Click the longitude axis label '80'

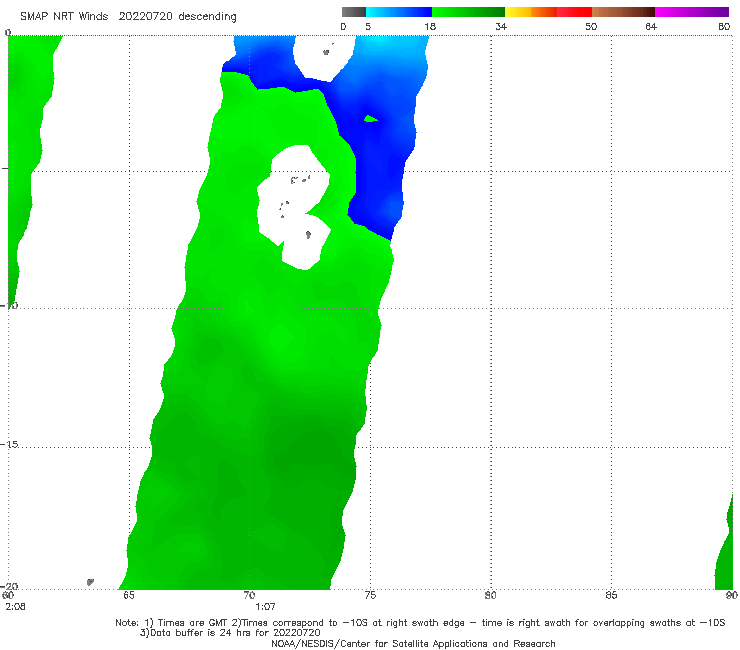pyautogui.click(x=491, y=595)
